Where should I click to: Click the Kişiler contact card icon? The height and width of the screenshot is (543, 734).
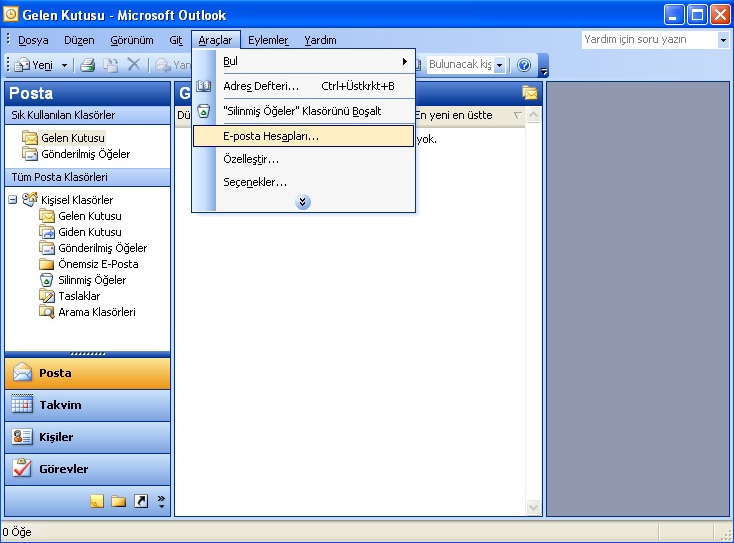click(22, 437)
